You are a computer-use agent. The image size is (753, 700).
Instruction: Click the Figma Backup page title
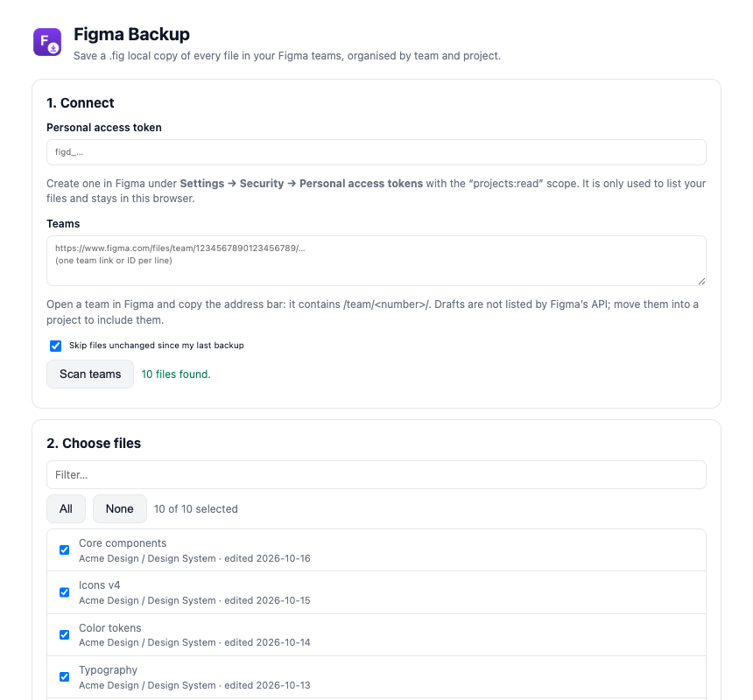(131, 34)
